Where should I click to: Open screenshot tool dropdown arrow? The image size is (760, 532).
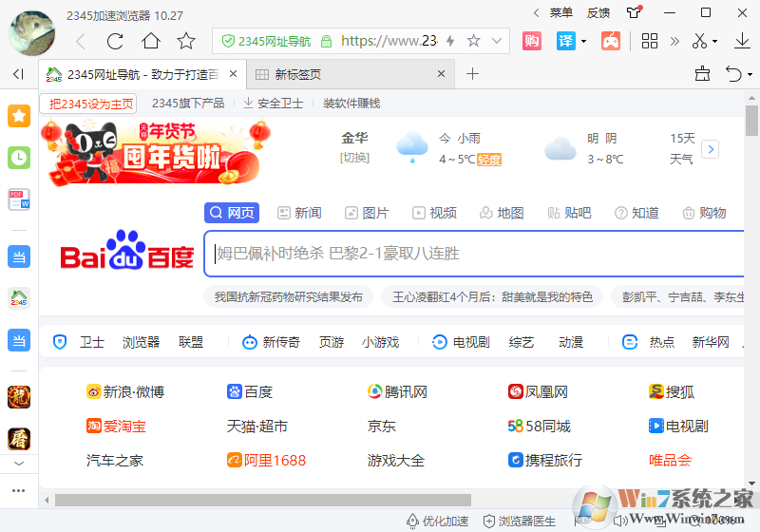pos(714,42)
